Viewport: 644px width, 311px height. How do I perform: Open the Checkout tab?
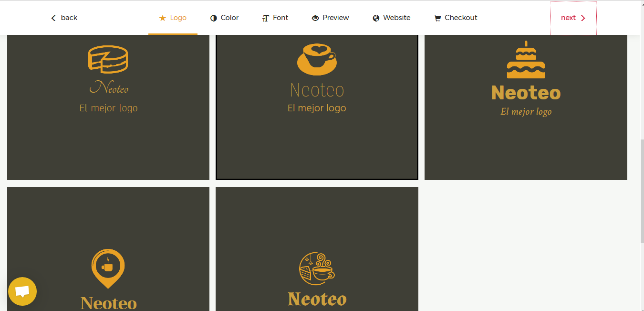(x=456, y=18)
